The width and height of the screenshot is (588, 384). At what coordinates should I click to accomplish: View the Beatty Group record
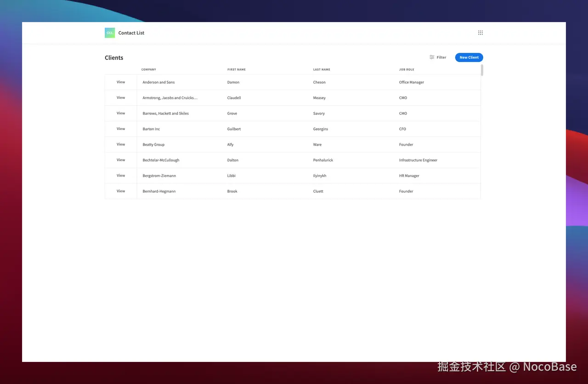[x=120, y=144]
